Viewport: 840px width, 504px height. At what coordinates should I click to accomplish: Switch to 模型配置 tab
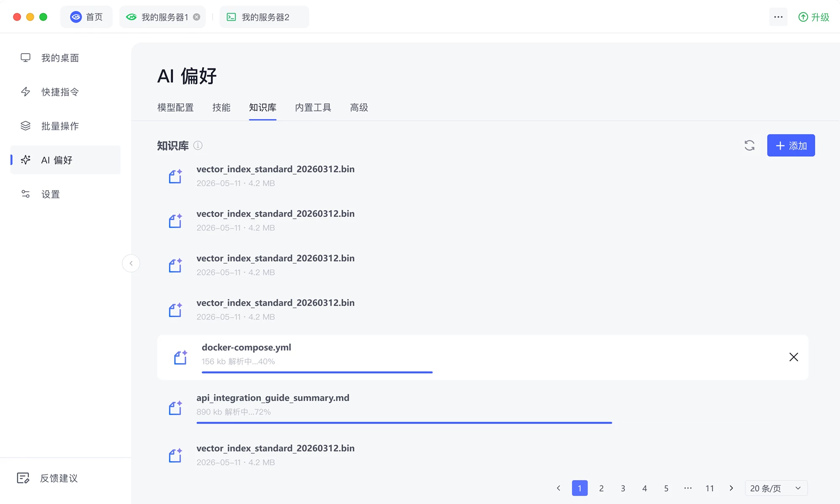(176, 108)
